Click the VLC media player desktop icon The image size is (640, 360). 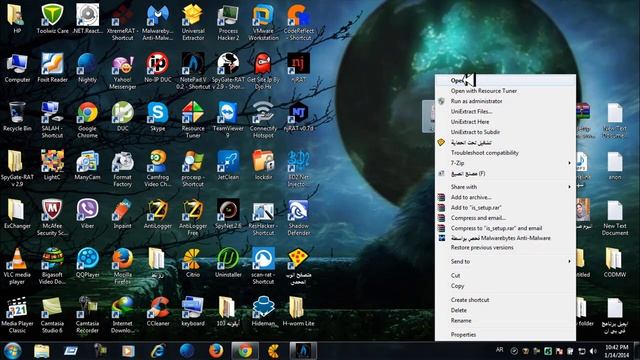point(17,266)
